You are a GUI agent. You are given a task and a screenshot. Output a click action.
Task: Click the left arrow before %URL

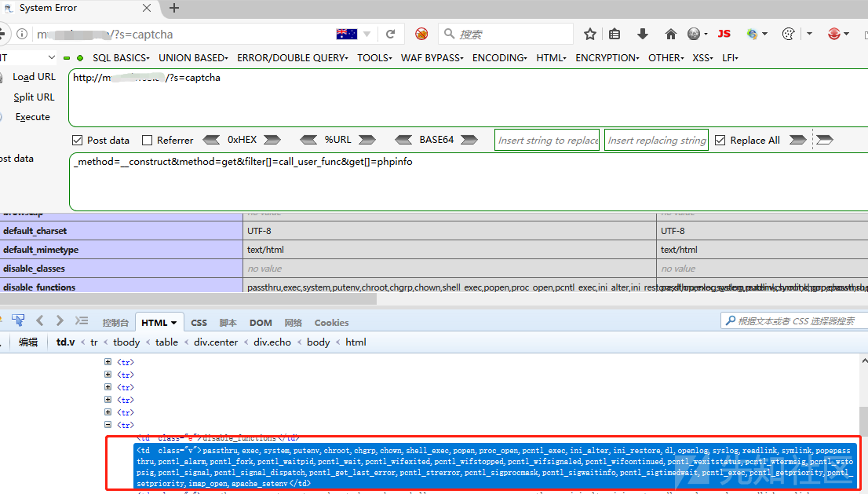point(308,140)
